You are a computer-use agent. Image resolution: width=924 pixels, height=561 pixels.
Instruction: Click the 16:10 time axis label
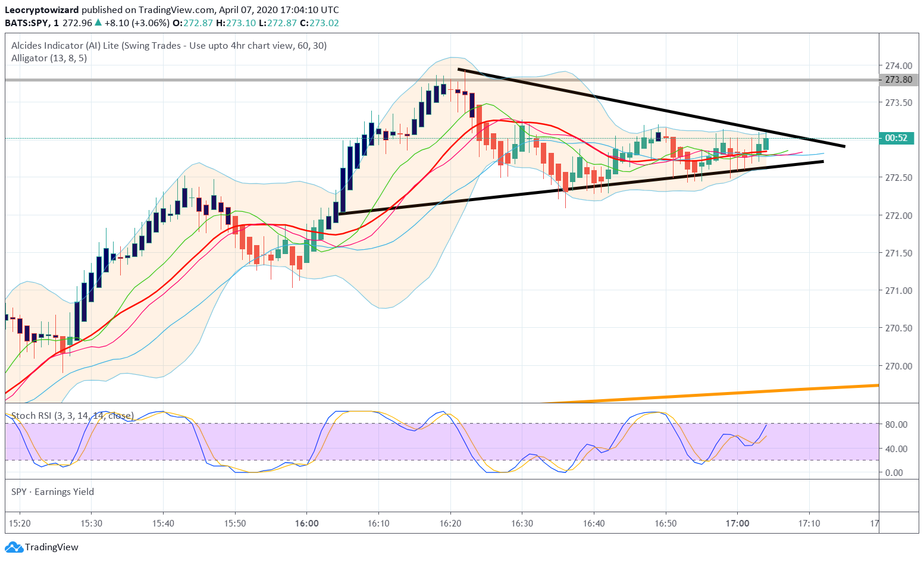click(378, 524)
